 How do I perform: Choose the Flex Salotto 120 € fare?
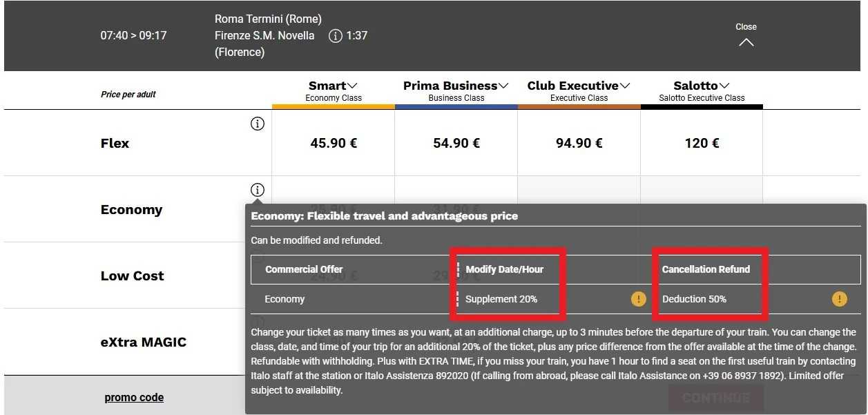(x=702, y=143)
